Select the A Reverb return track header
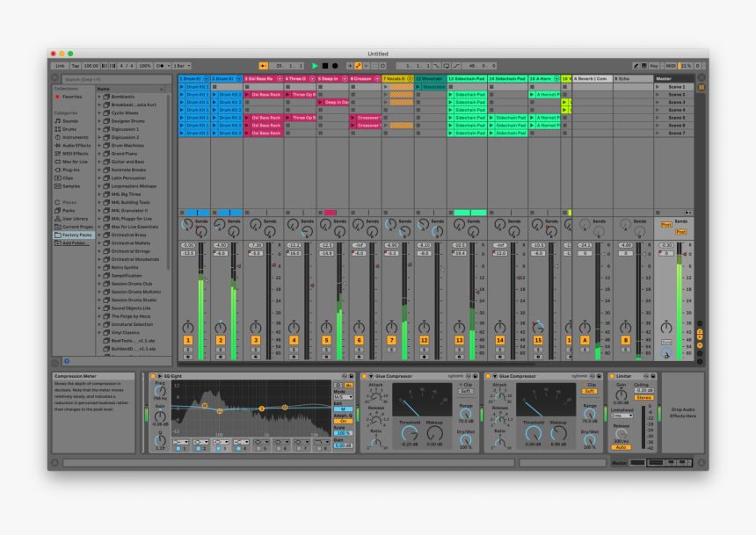This screenshot has width=756, height=535. [x=592, y=78]
